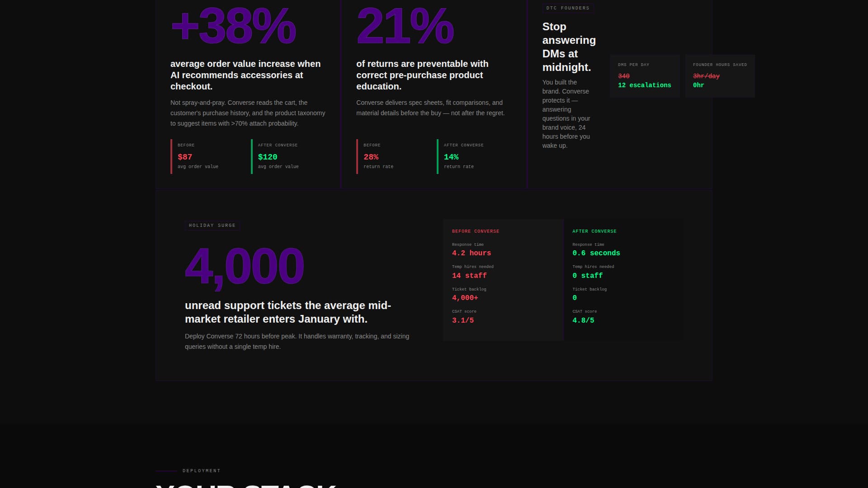The width and height of the screenshot is (868, 488).
Task: Click the 'DEPLOYMENT' section label
Action: tap(202, 471)
